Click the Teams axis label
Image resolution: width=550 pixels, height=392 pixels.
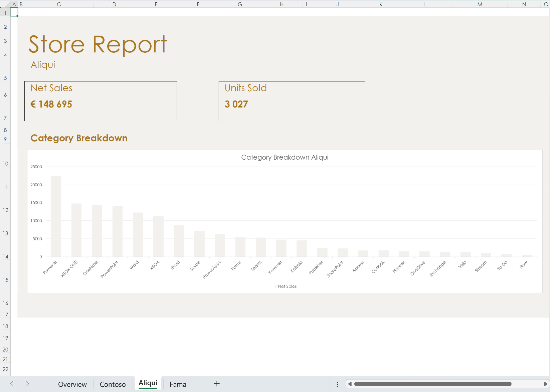pyautogui.click(x=256, y=266)
